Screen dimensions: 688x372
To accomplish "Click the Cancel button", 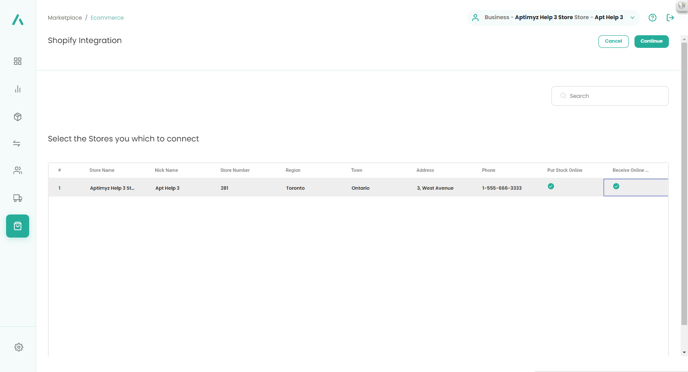I will click(613, 41).
